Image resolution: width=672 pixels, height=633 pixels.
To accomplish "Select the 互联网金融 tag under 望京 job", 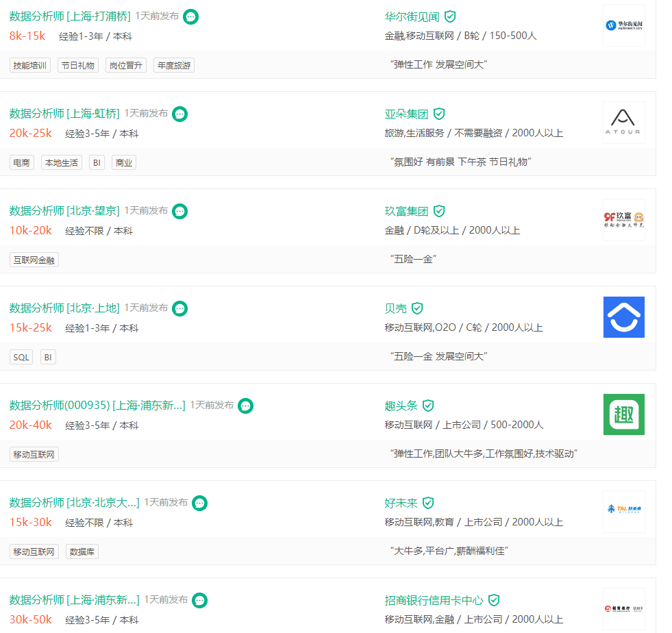I will coord(34,260).
